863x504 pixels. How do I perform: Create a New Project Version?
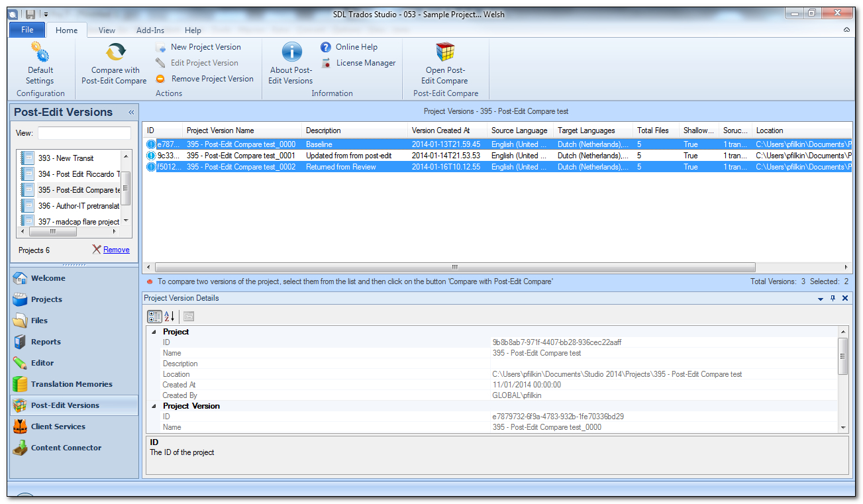[198, 47]
